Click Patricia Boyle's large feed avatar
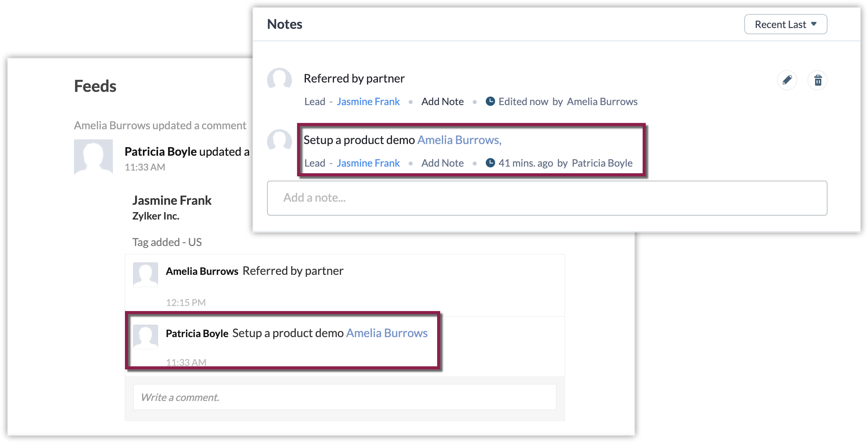This screenshot has height=443, width=868. pyautogui.click(x=93, y=157)
